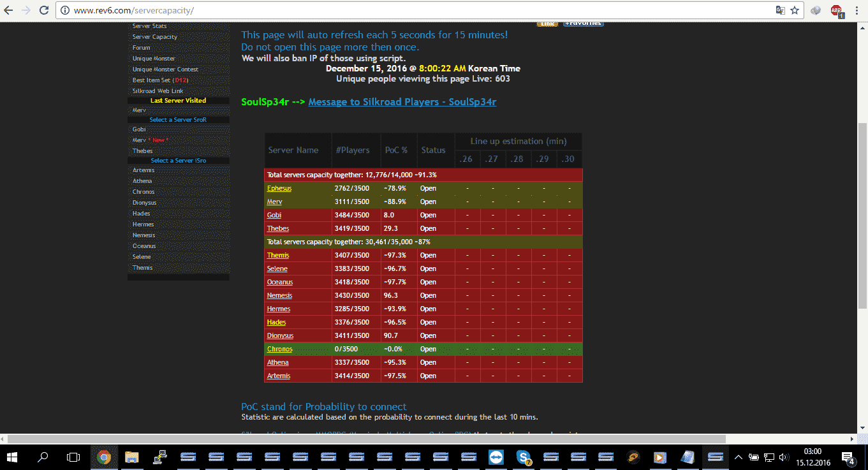
Task: Select Athena in the sidebar list
Action: tap(142, 181)
